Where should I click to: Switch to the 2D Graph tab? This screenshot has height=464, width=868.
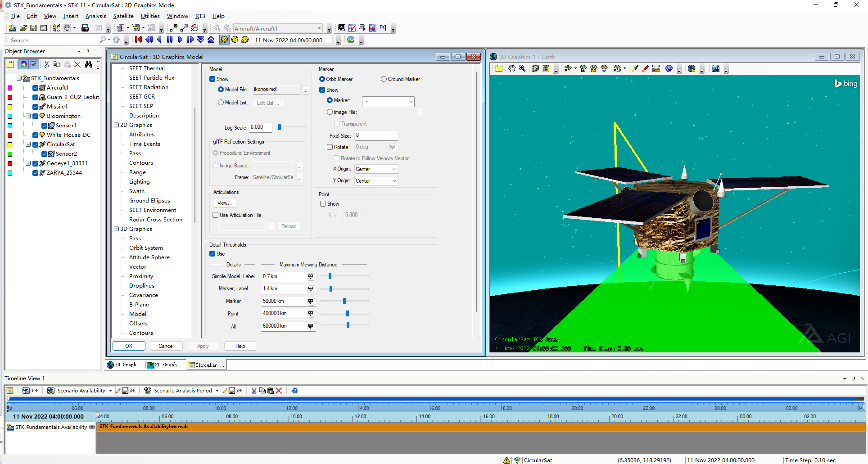tap(165, 365)
